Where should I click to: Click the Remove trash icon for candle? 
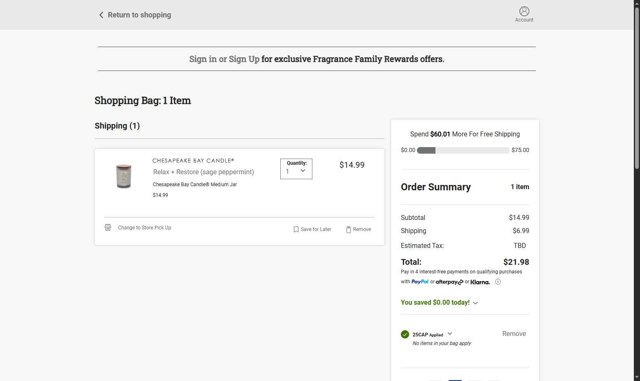pyautogui.click(x=348, y=229)
